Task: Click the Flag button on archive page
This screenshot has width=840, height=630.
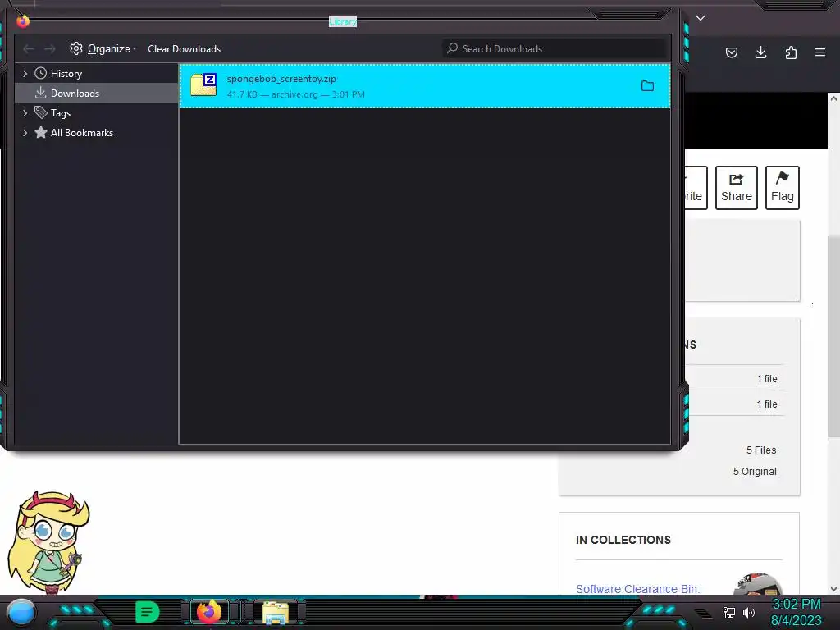Action: tap(782, 188)
